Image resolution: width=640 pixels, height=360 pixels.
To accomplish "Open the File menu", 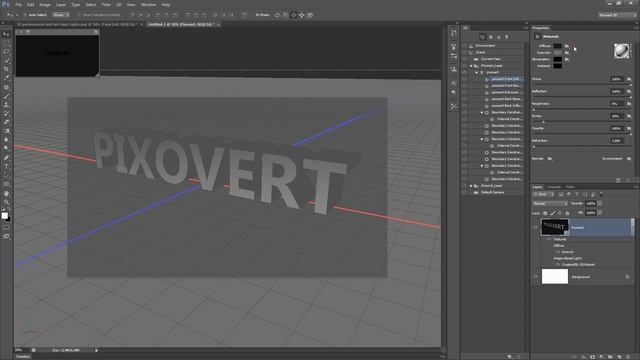I will 18,4.
